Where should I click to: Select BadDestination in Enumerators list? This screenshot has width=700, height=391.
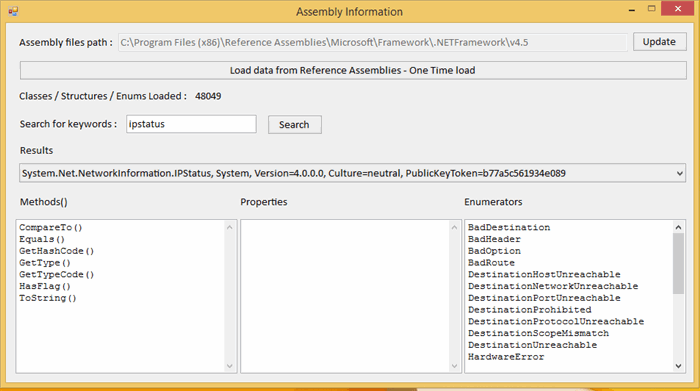[x=509, y=228]
